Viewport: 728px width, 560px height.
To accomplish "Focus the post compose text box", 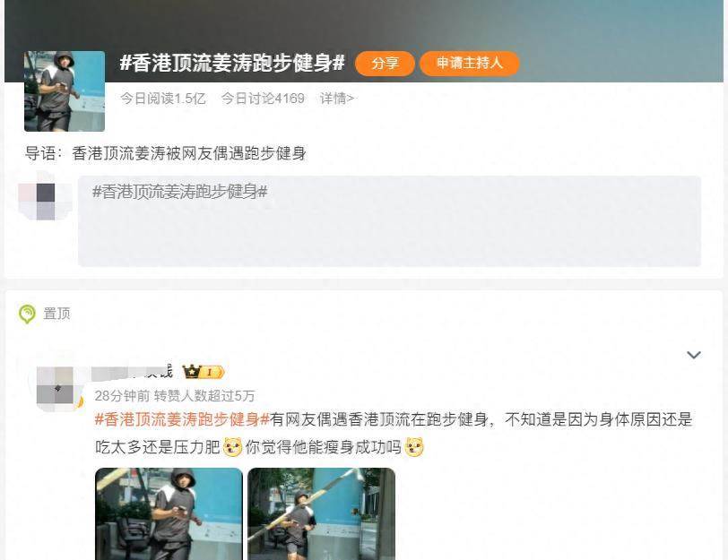I will (389, 220).
